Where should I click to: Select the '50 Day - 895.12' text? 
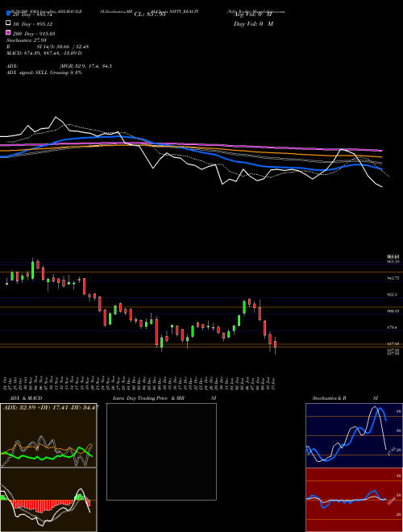pos(32,24)
